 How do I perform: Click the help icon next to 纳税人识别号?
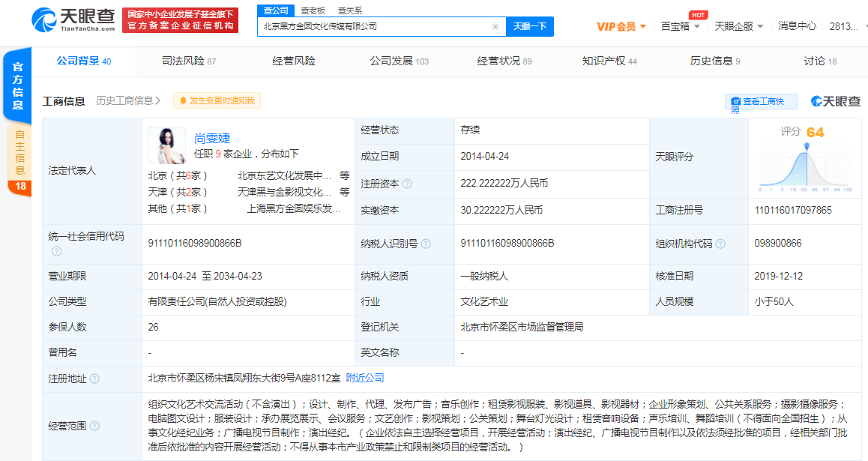pos(426,244)
